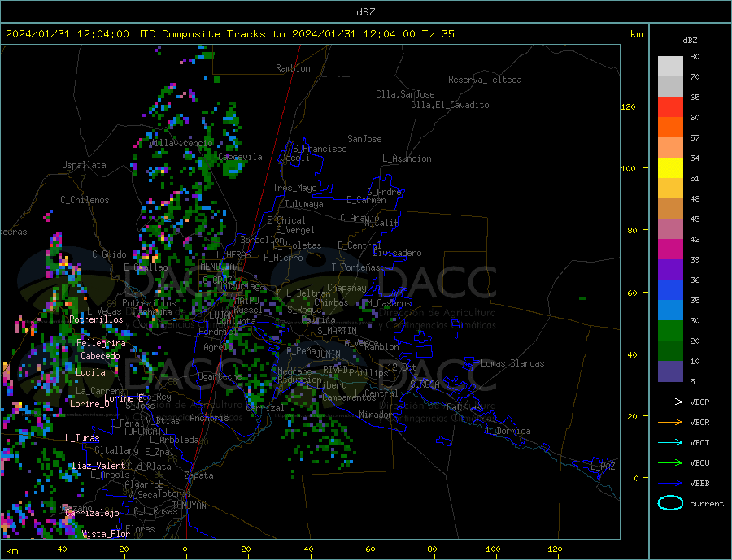Click the MENDOZA city label on map
732x560 pixels.
coord(218,267)
